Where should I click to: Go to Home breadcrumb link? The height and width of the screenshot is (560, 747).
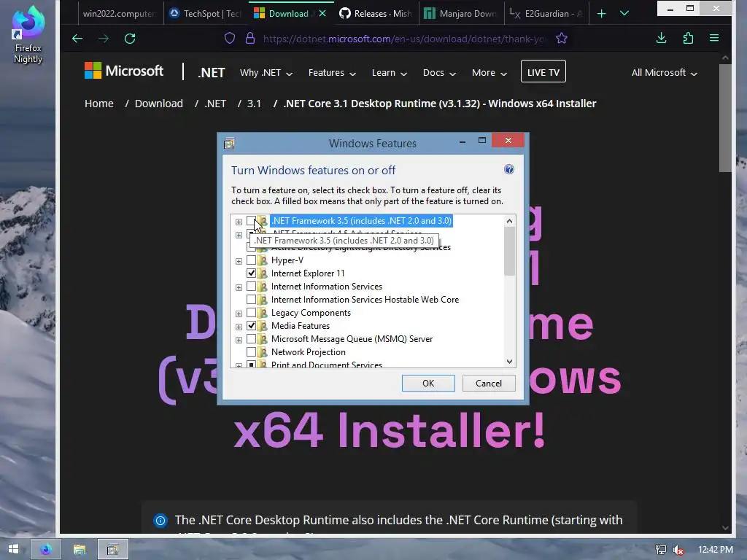pos(99,104)
